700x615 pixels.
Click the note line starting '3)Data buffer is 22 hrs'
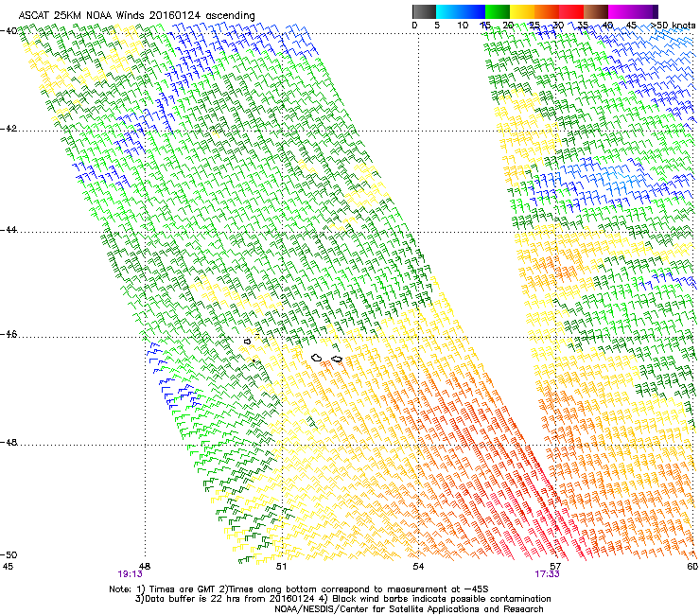342,599
